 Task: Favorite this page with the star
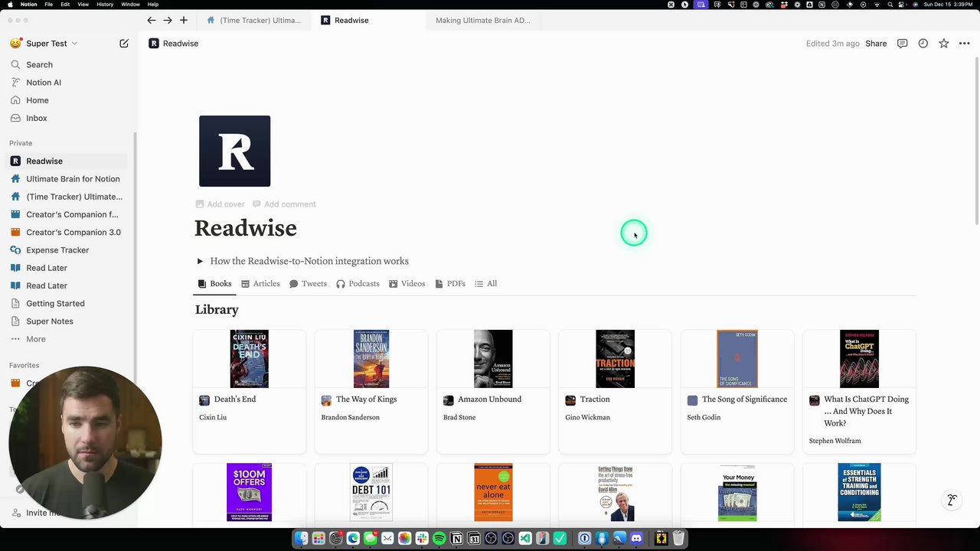point(944,44)
